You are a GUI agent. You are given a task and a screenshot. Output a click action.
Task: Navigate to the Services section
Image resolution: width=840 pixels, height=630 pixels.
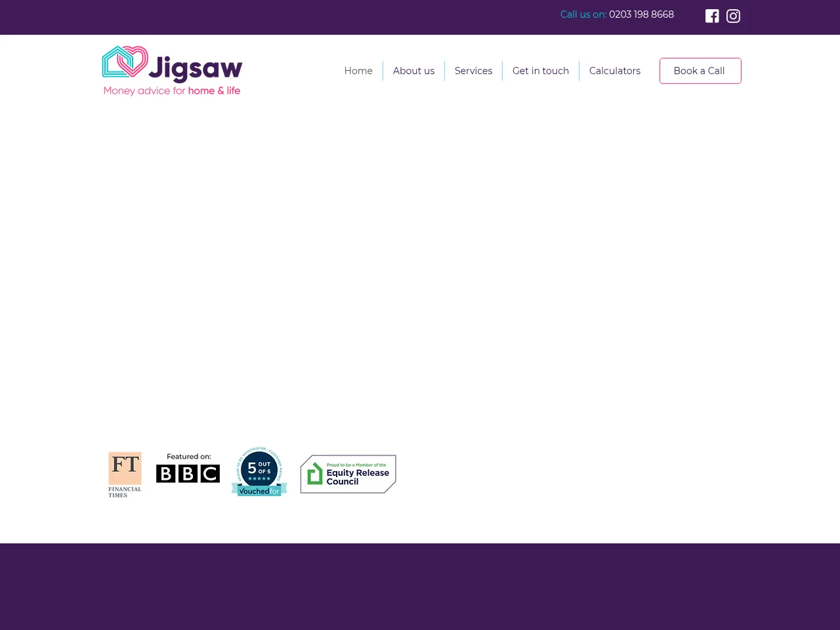[x=473, y=71]
